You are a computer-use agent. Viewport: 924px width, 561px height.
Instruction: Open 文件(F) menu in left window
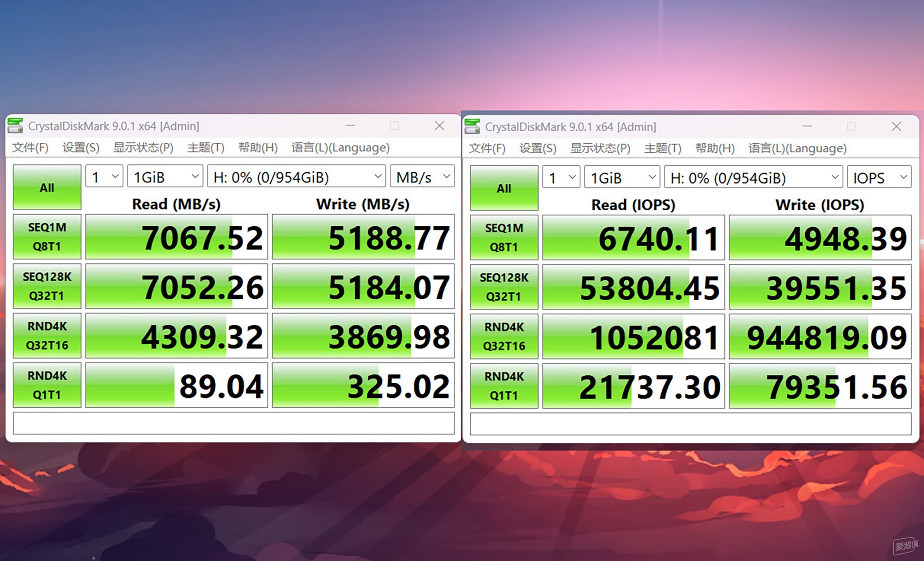pos(30,148)
